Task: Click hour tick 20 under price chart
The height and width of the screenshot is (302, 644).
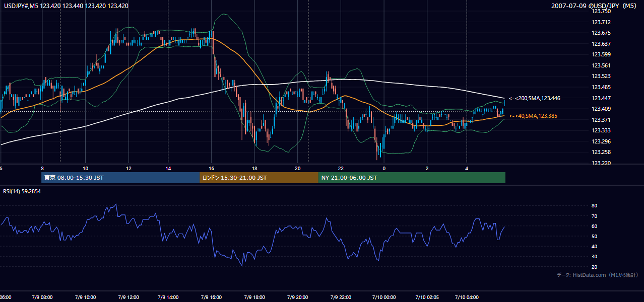Action: click(x=298, y=169)
